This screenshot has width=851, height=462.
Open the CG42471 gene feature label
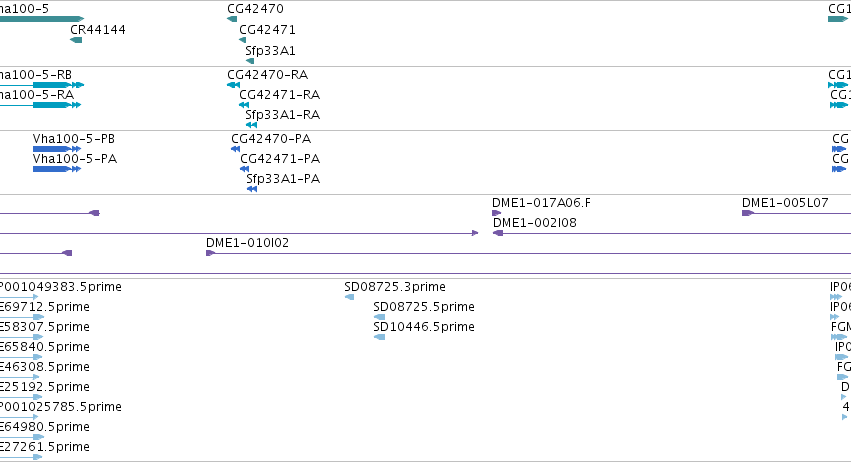pos(267,29)
